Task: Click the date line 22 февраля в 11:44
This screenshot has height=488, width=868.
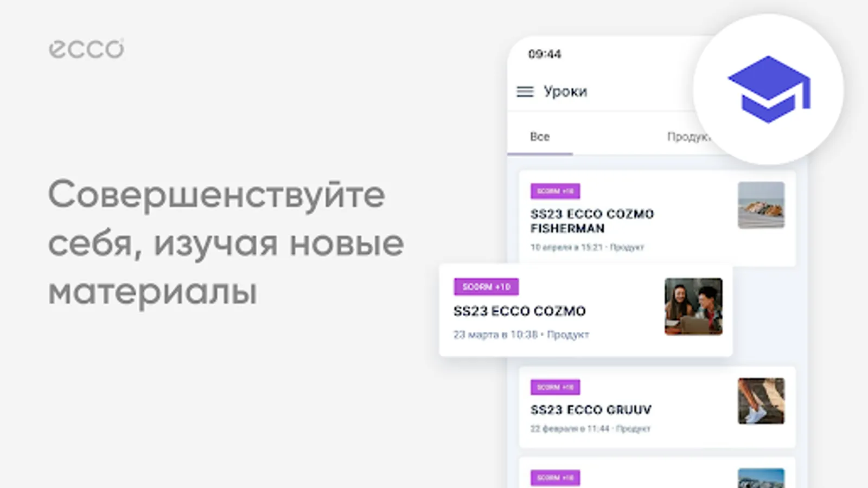Action: tap(590, 428)
